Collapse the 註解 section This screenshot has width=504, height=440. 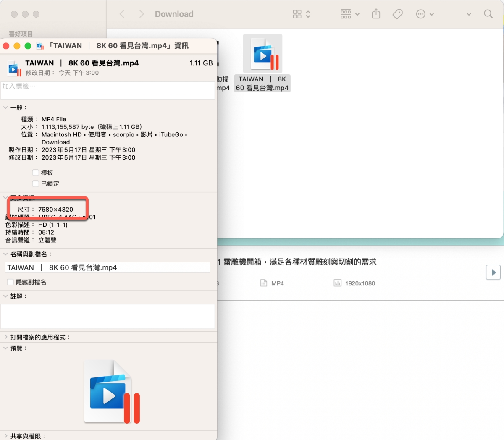[5, 296]
